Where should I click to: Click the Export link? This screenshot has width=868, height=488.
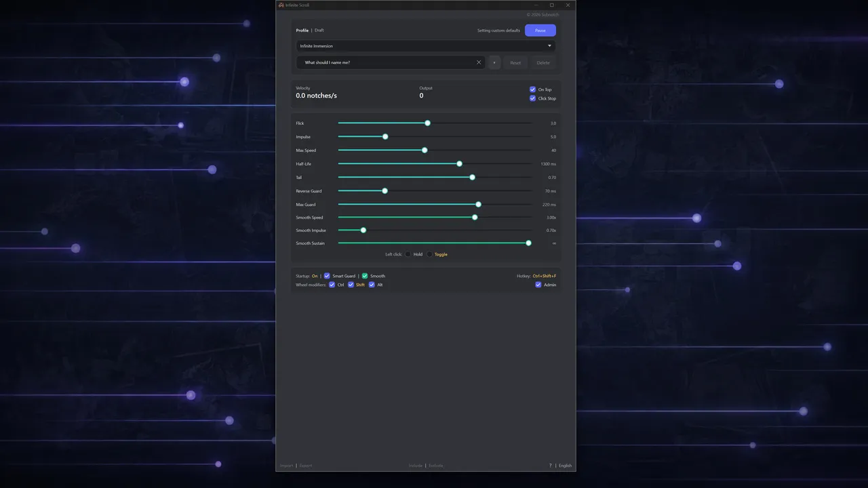coord(306,466)
